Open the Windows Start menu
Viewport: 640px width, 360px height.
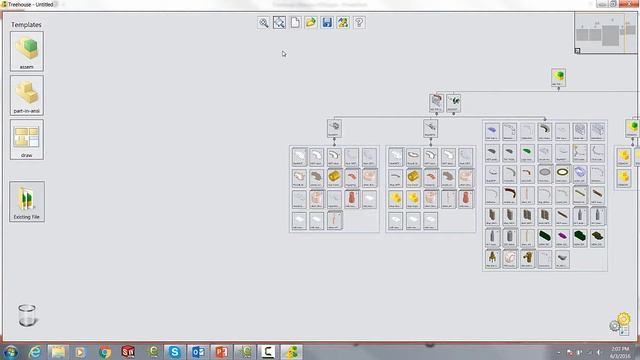(x=11, y=352)
